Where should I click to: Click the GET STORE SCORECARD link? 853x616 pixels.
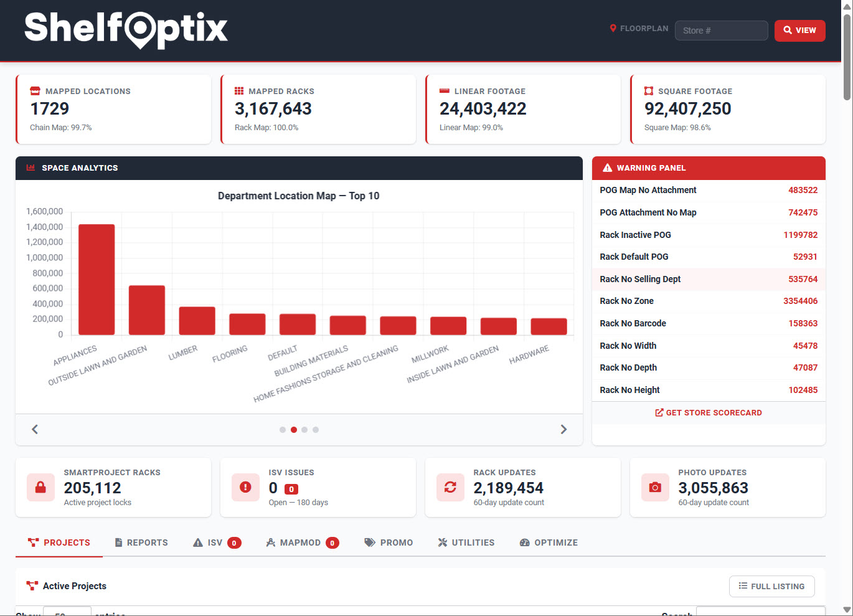tap(709, 412)
